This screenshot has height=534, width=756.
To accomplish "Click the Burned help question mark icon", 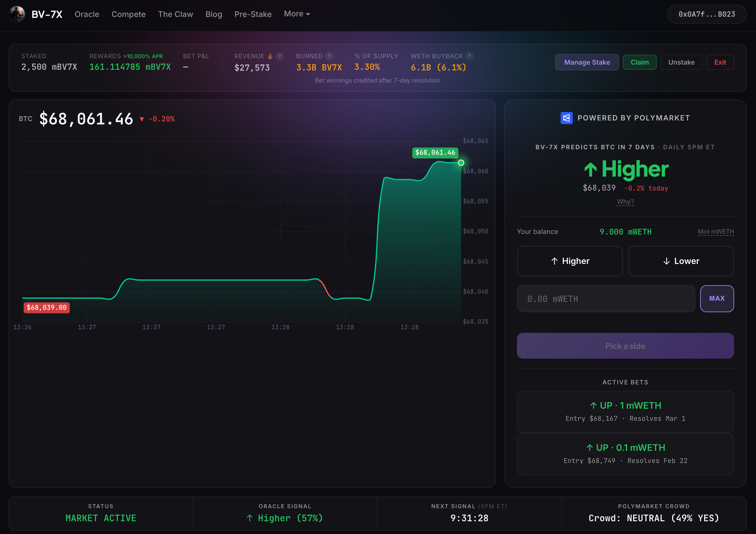I will (x=329, y=56).
